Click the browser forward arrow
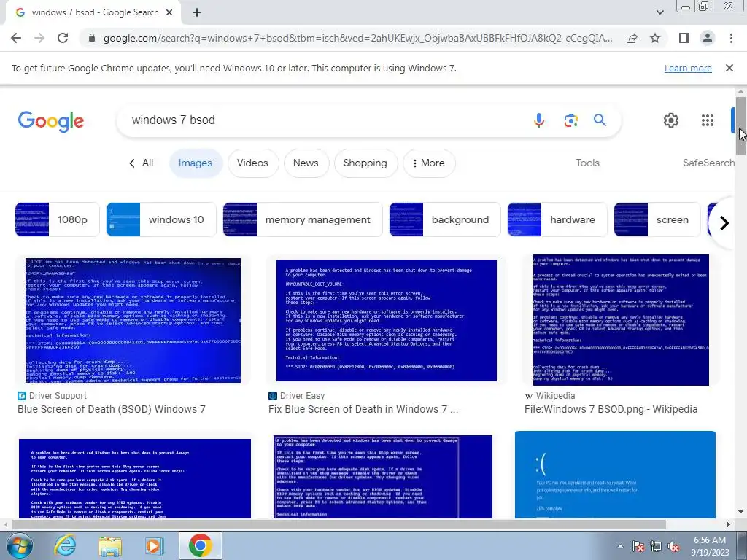Viewport: 747px width, 560px height. (39, 38)
